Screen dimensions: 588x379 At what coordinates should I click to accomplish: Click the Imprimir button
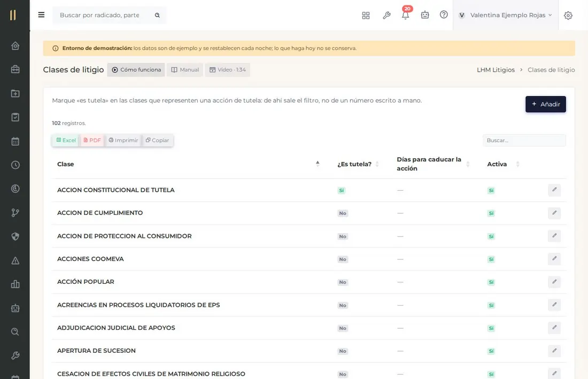(123, 140)
